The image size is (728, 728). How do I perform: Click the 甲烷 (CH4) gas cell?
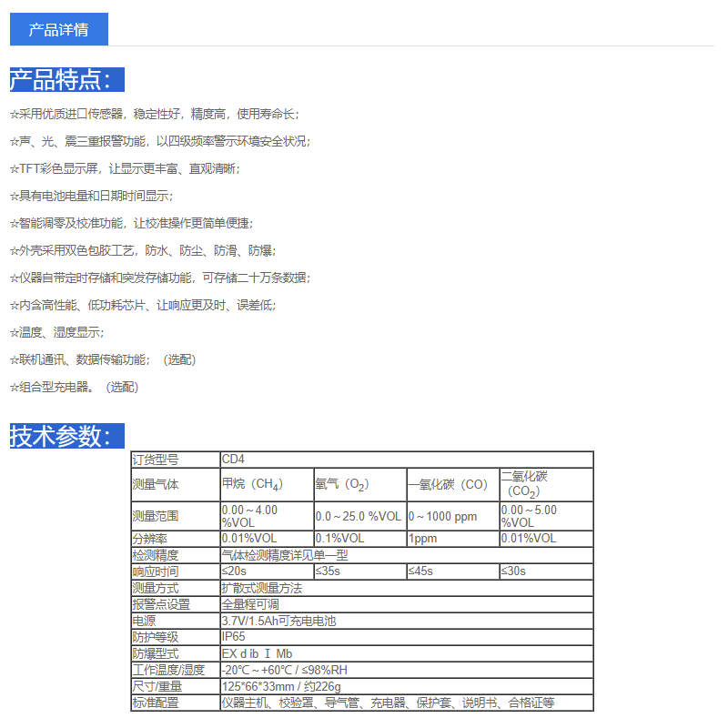252,484
